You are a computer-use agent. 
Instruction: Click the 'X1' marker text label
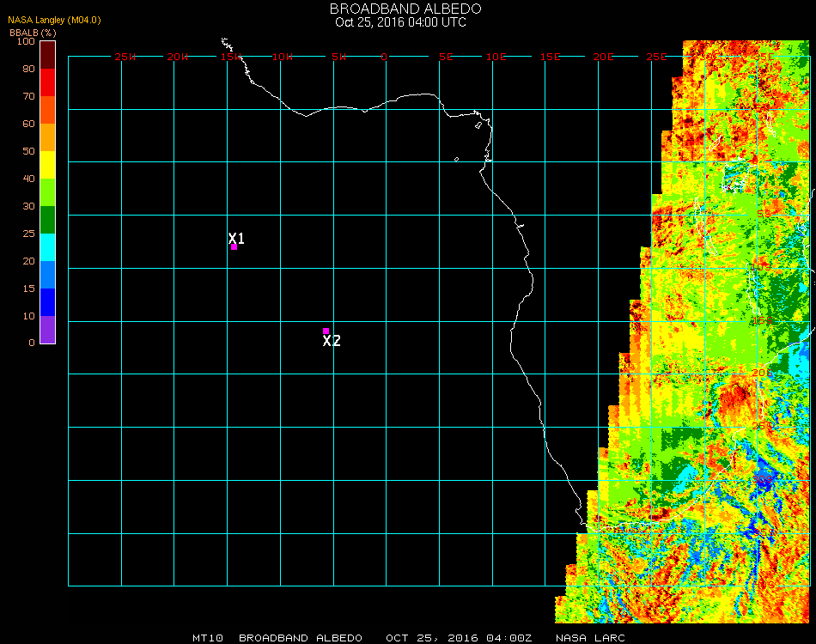236,238
